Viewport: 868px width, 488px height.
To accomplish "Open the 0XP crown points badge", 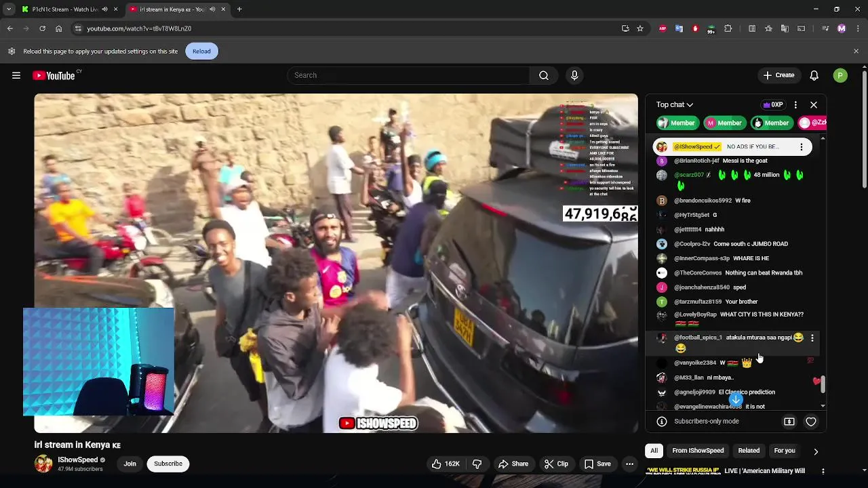I will click(773, 104).
